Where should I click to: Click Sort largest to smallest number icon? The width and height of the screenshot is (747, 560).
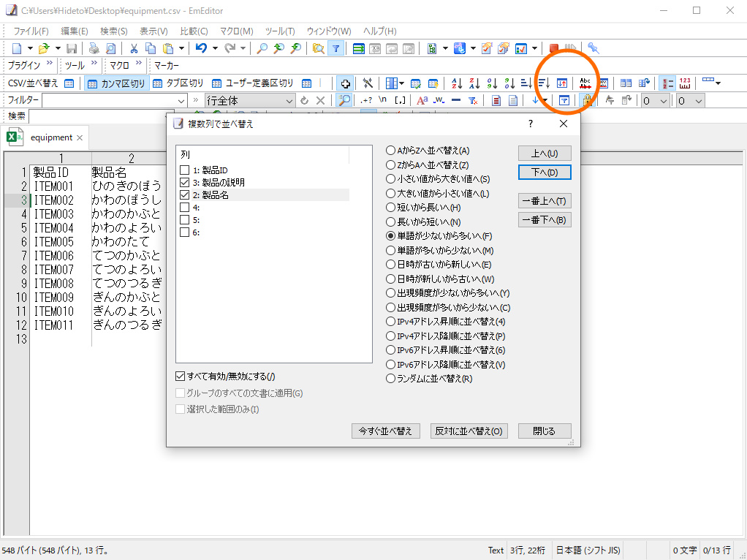509,83
